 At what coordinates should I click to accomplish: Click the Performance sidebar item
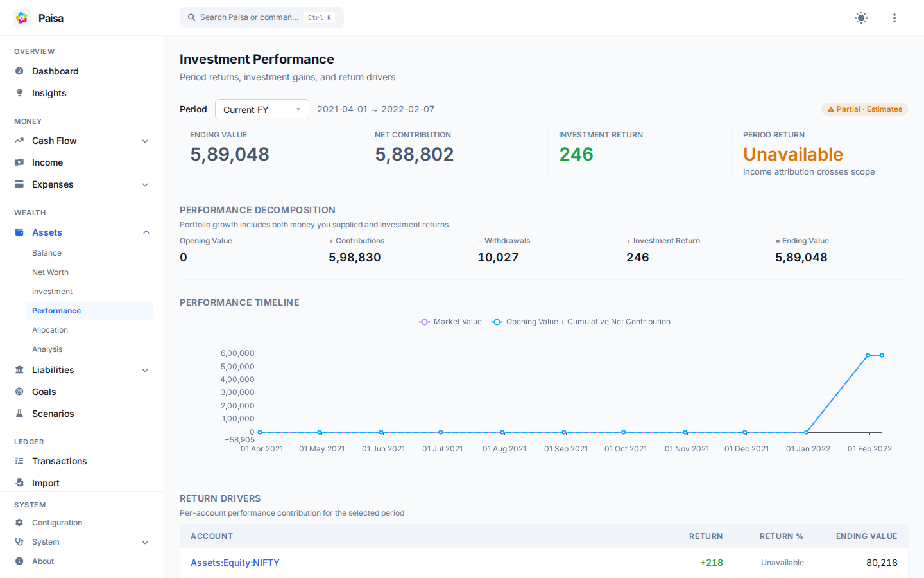point(89,311)
